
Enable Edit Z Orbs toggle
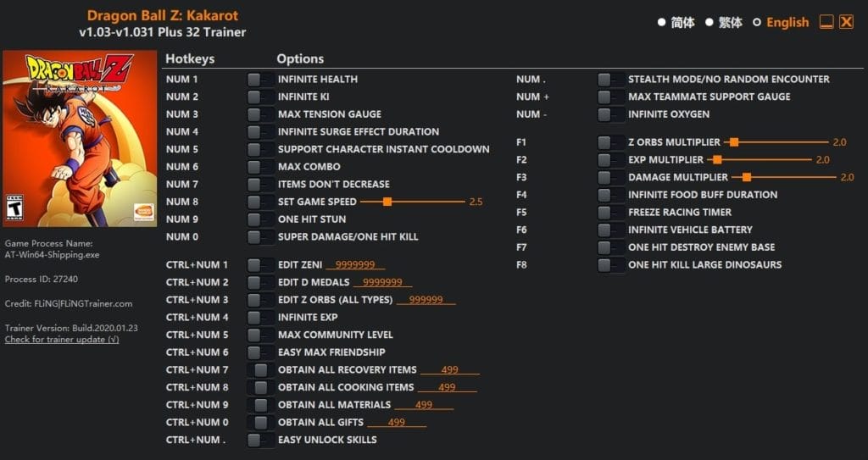pos(260,300)
